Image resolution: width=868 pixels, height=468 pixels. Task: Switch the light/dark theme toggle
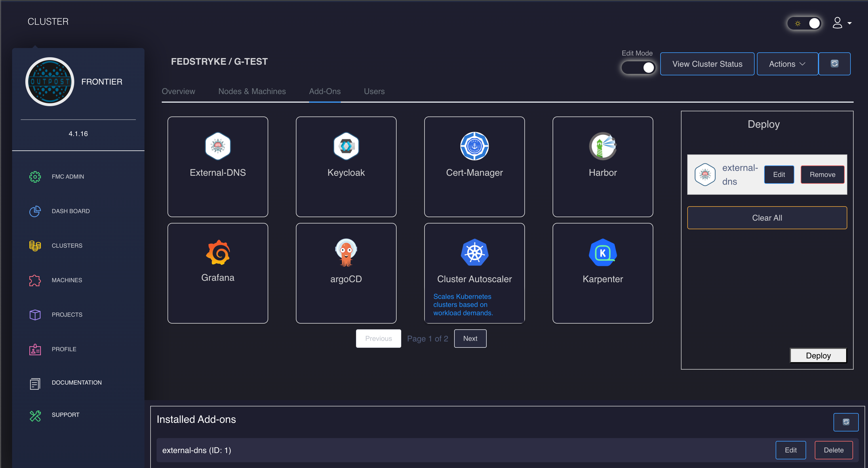point(805,23)
